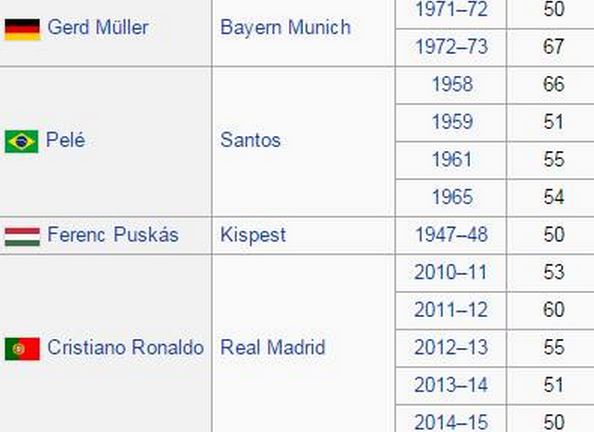Open the Ferenc Puskás link
This screenshot has height=432, width=594.
click(113, 234)
